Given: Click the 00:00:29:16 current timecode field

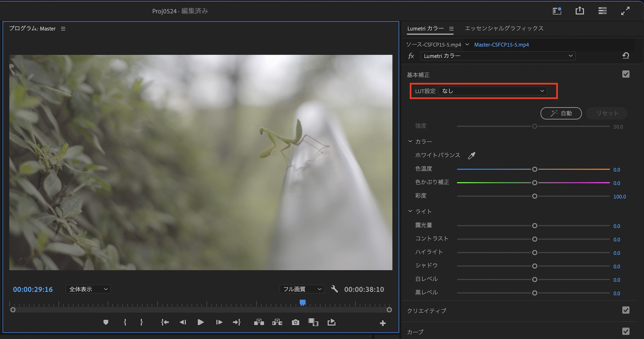Looking at the screenshot, I should point(33,289).
